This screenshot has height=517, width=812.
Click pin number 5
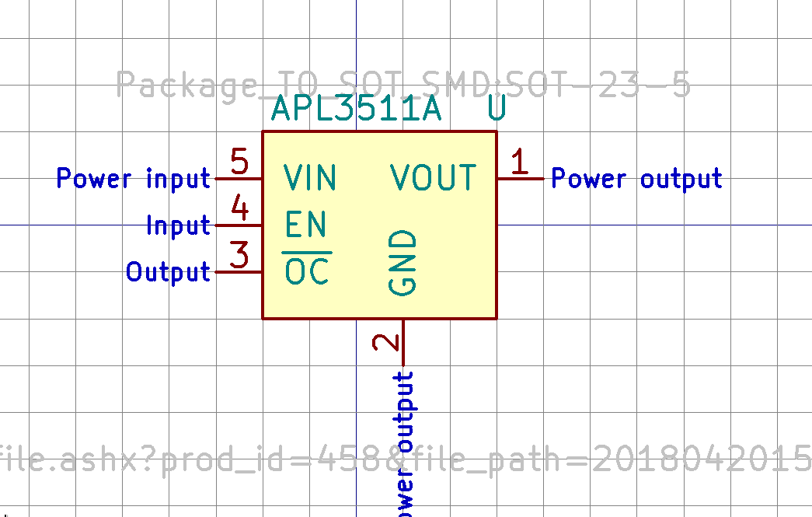click(239, 163)
